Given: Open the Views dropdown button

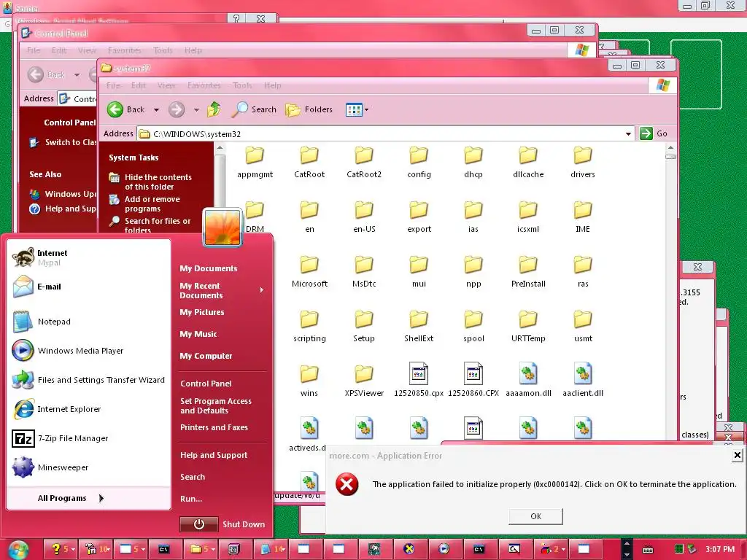Looking at the screenshot, I should click(x=357, y=109).
